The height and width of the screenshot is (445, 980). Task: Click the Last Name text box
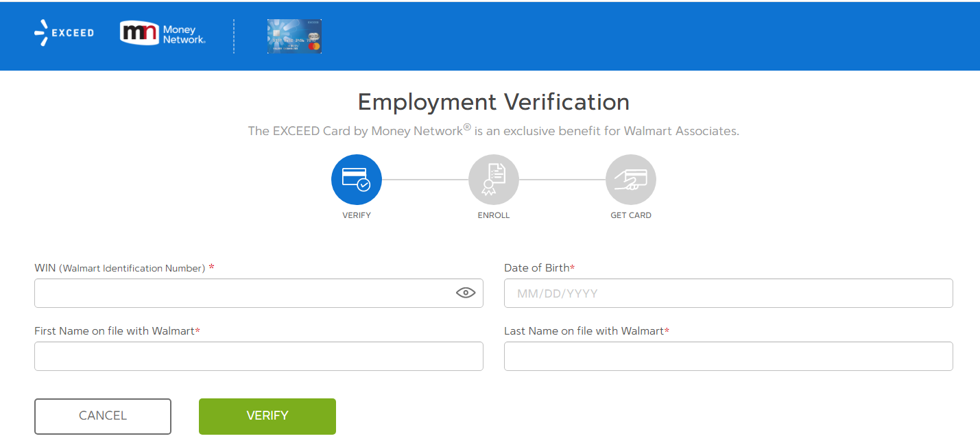pyautogui.click(x=728, y=356)
